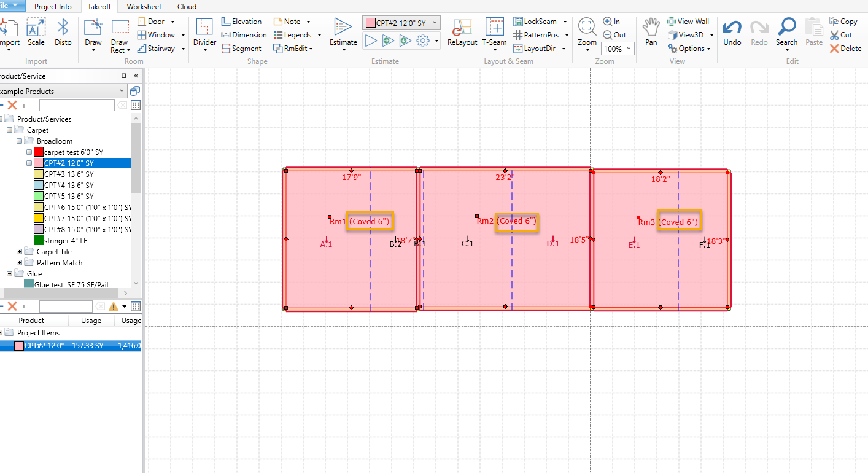868x473 pixels.
Task: Open the Search tool
Action: pyautogui.click(x=786, y=33)
